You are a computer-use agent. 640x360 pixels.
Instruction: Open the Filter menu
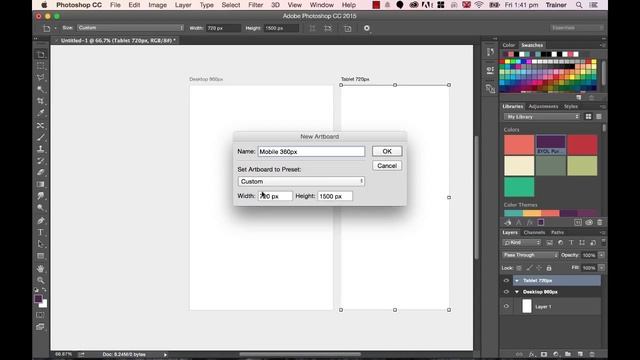pos(256,5)
